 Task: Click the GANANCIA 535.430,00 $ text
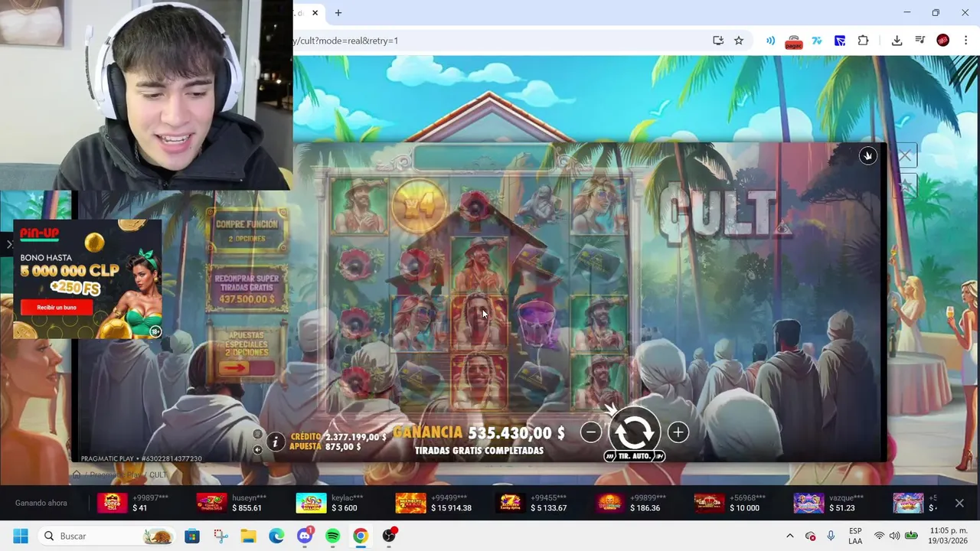479,433
